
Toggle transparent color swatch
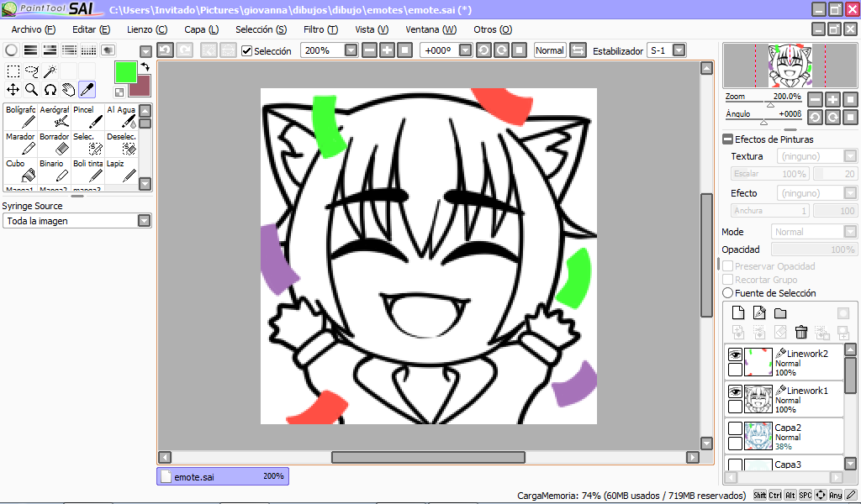pyautogui.click(x=119, y=92)
